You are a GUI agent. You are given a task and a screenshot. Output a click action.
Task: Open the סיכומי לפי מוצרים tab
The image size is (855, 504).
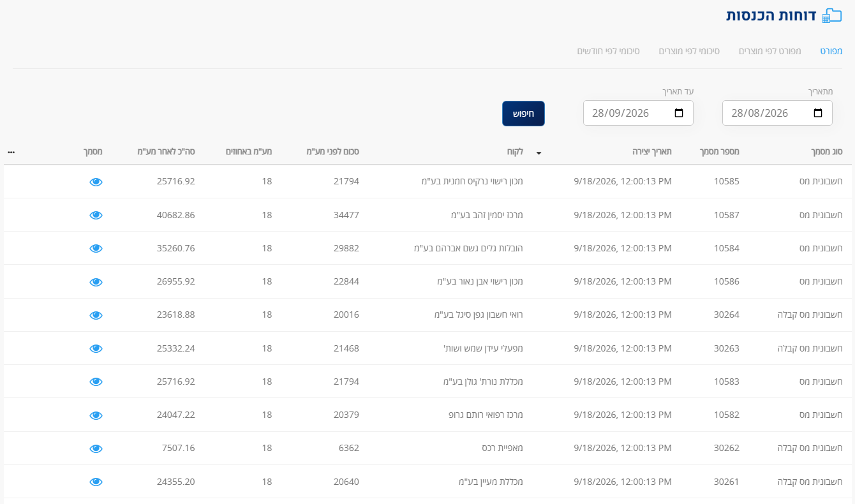pos(689,50)
